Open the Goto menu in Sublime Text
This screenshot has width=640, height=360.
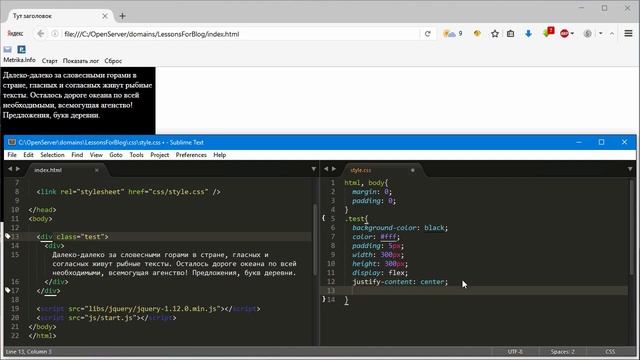pyautogui.click(x=116, y=155)
